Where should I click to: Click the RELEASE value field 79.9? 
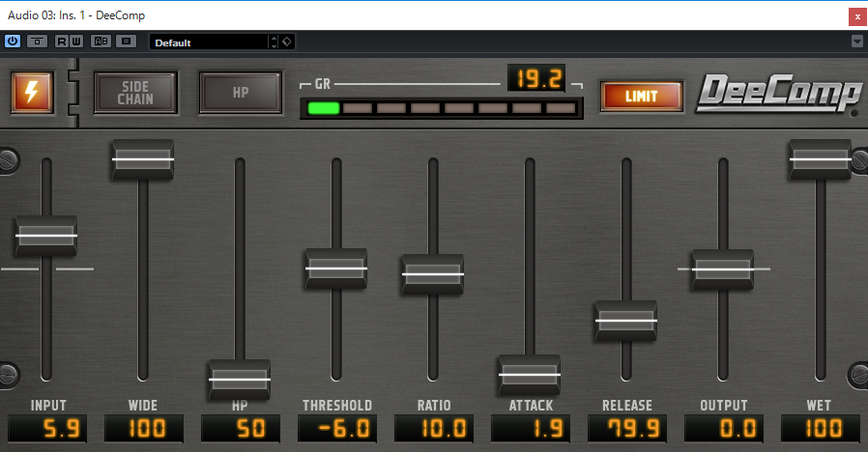pyautogui.click(x=627, y=428)
